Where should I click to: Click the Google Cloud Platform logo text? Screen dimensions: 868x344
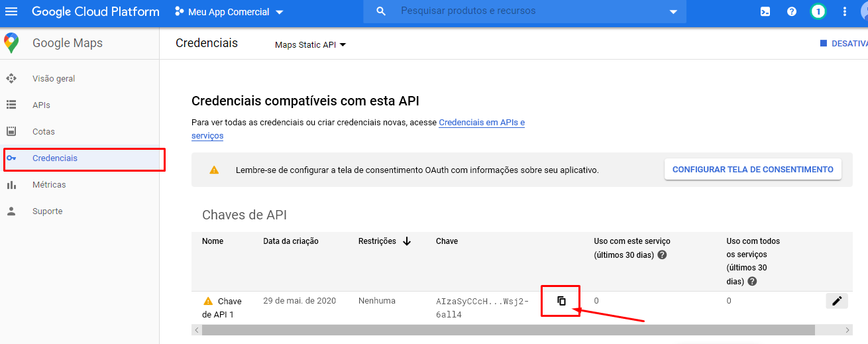coord(95,12)
